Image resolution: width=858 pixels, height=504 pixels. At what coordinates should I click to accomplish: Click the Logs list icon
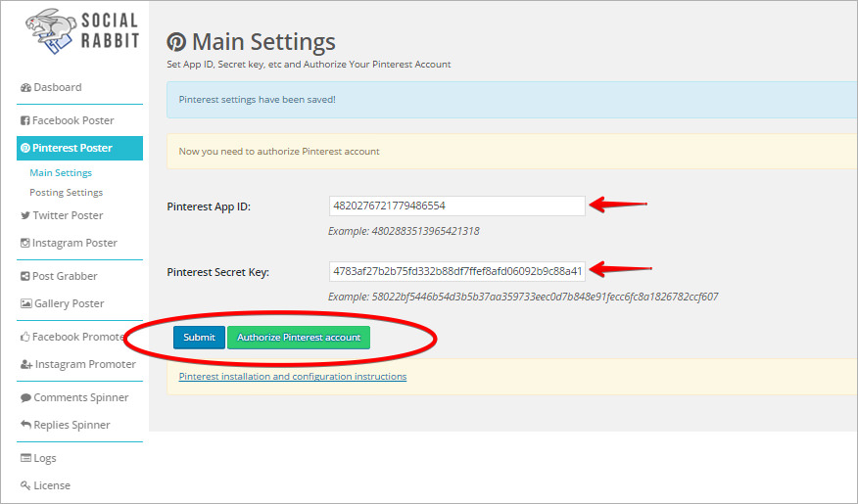click(x=25, y=458)
